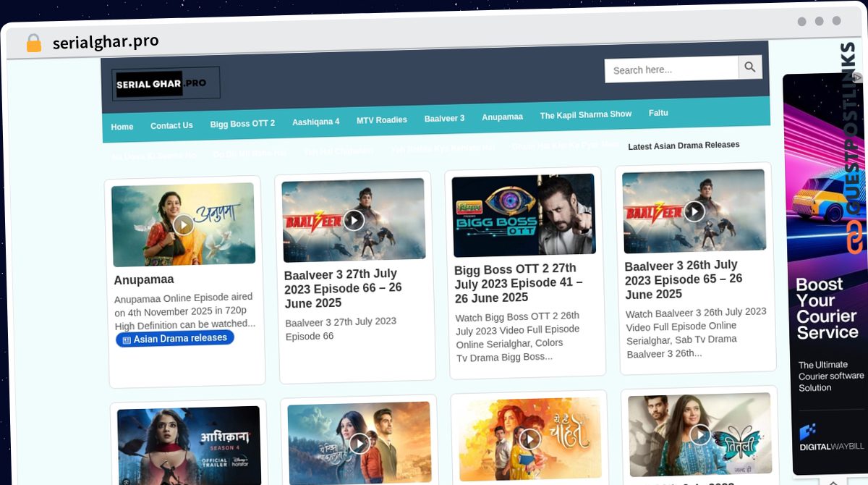
Task: Click the QuestPostLinks vertical banner logo
Action: (x=854, y=148)
